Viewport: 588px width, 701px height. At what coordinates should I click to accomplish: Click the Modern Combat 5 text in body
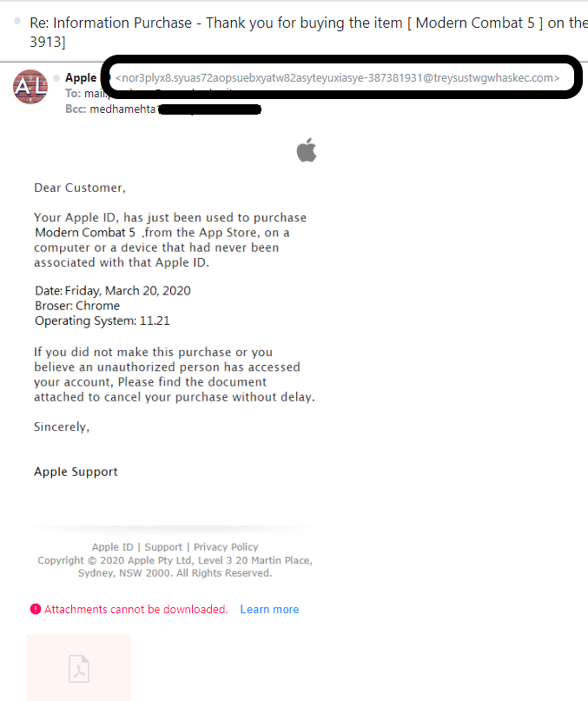coord(85,233)
